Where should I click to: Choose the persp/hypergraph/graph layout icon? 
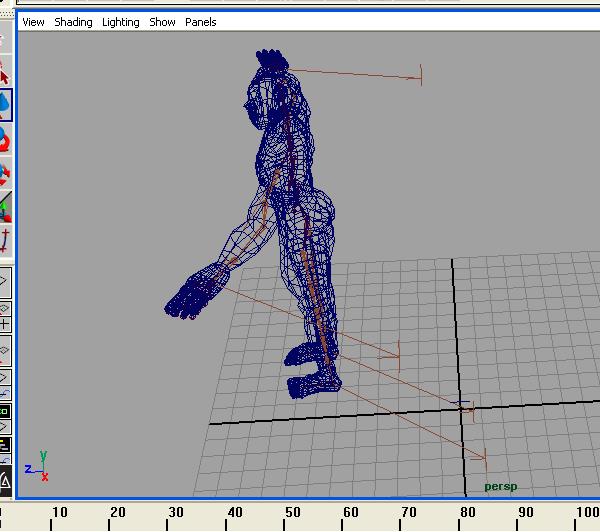(x=5, y=450)
